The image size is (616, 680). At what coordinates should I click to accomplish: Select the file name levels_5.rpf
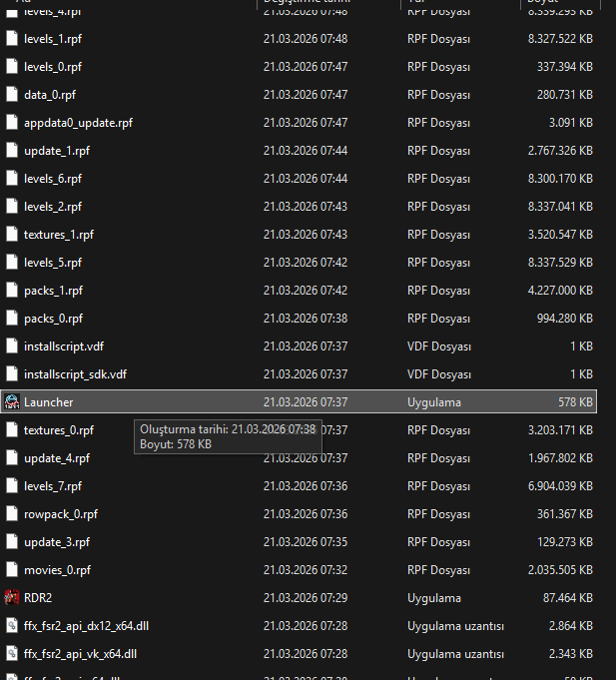coord(53,263)
